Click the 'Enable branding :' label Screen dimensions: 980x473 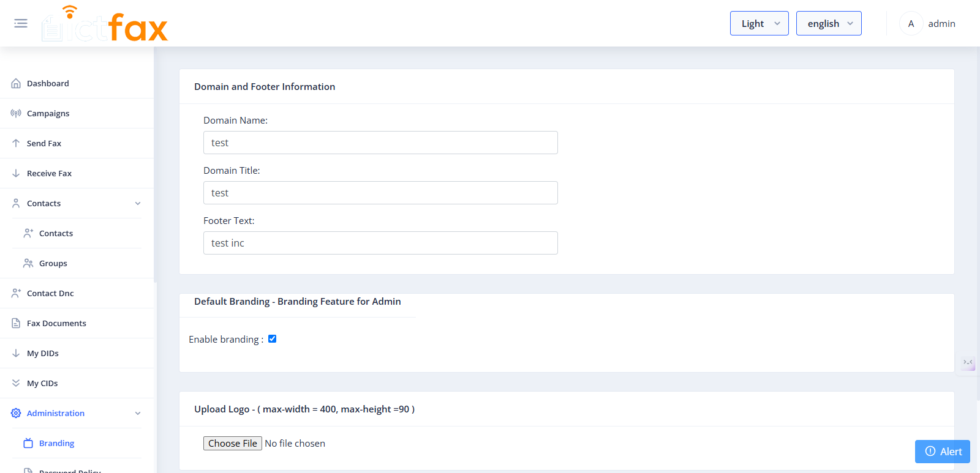click(x=226, y=340)
